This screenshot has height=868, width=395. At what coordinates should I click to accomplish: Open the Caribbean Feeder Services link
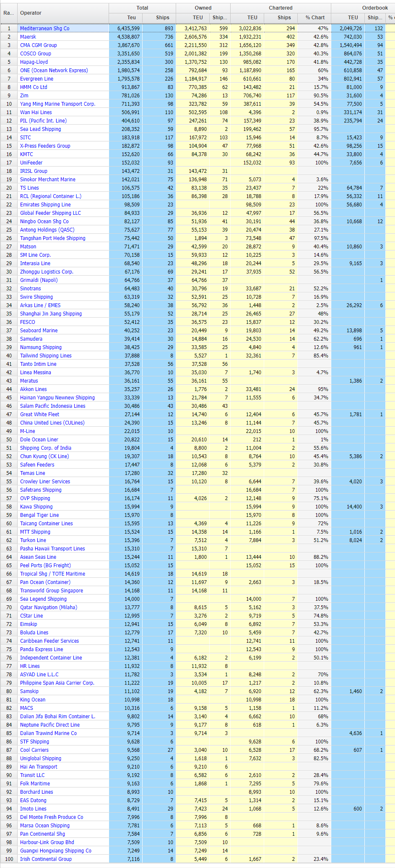point(49,641)
